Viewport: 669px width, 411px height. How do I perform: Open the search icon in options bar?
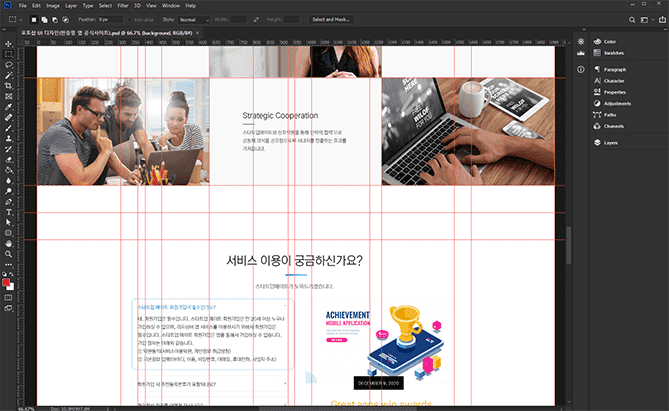(x=632, y=20)
